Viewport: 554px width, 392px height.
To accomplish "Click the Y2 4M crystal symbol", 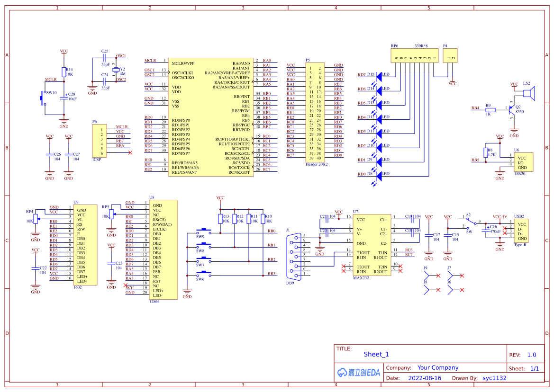I will (x=116, y=70).
